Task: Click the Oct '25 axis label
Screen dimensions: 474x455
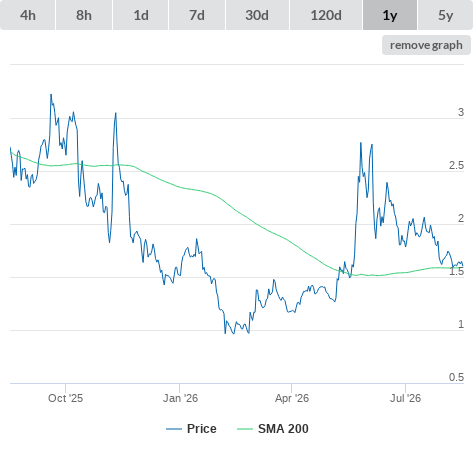Action: pos(65,398)
